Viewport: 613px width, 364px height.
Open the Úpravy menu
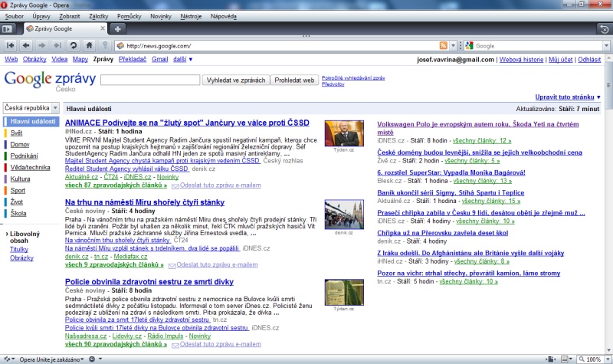(41, 16)
